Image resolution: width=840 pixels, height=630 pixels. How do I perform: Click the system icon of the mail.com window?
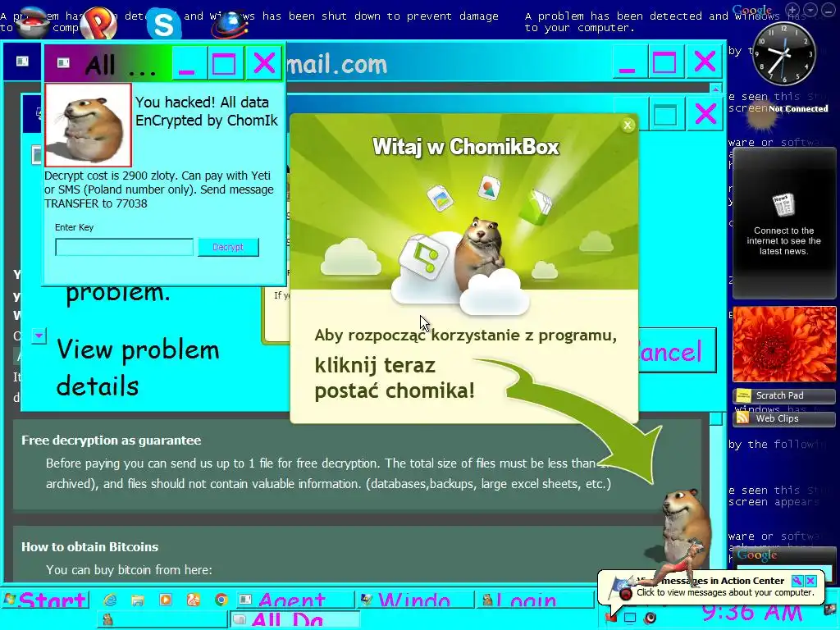22,61
